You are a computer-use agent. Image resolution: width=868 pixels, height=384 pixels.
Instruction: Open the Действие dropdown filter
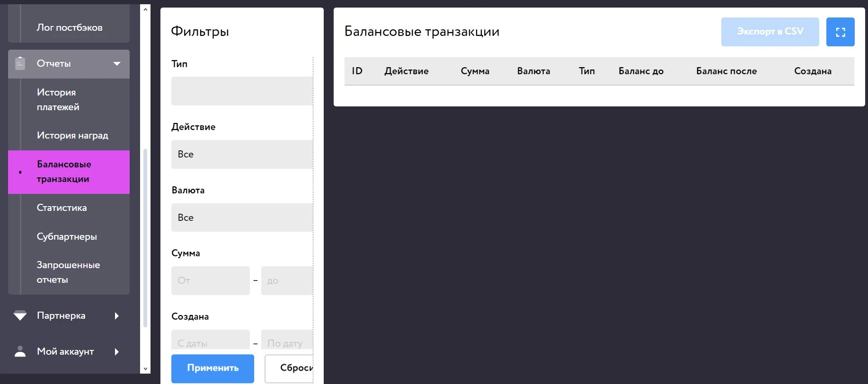(x=242, y=154)
